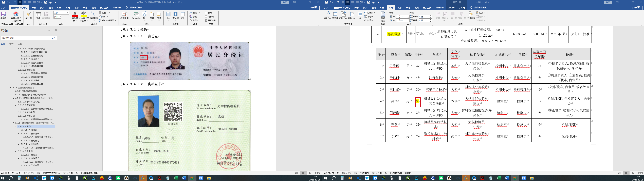
Task: Open the 开始 tab in the left window
Action: (x=33, y=8)
